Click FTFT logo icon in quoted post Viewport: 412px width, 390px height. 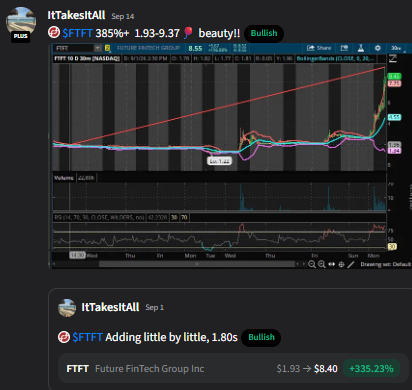(64, 337)
